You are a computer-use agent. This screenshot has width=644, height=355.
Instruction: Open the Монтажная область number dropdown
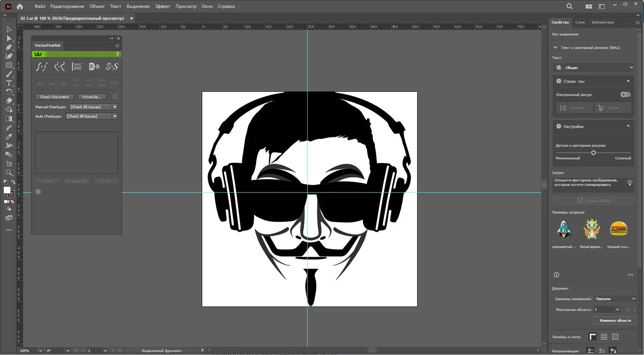pyautogui.click(x=618, y=309)
